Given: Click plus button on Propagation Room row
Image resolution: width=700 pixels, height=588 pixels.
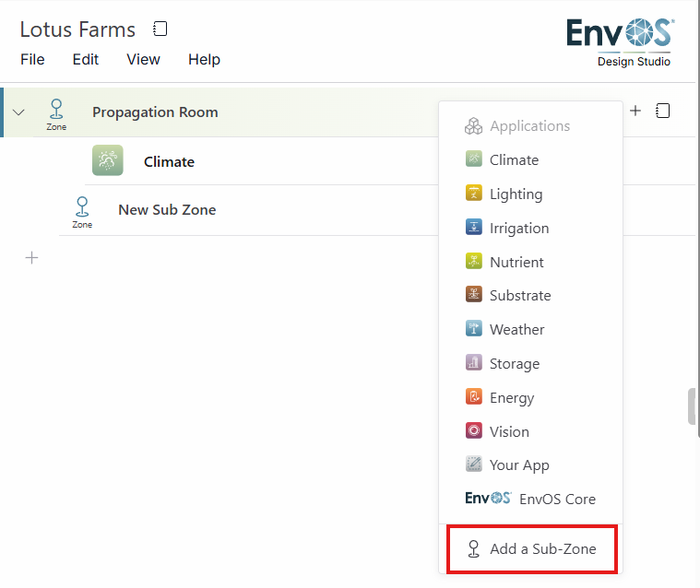Looking at the screenshot, I should pos(635,111).
